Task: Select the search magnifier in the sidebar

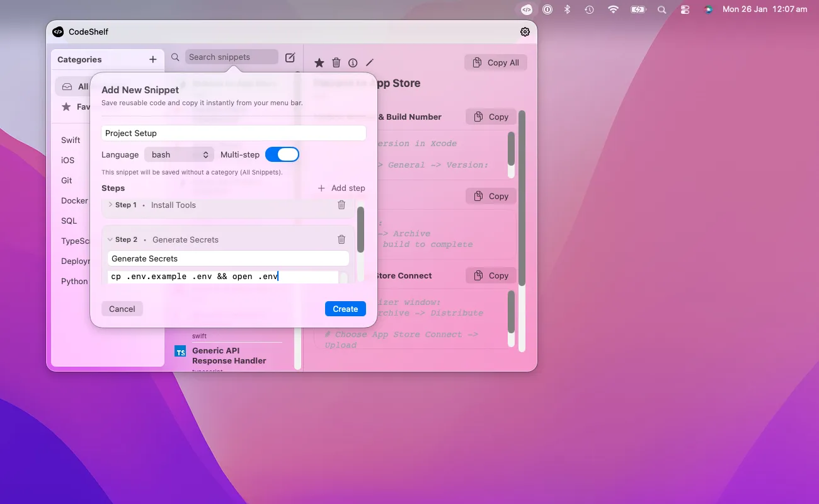Action: 175,57
